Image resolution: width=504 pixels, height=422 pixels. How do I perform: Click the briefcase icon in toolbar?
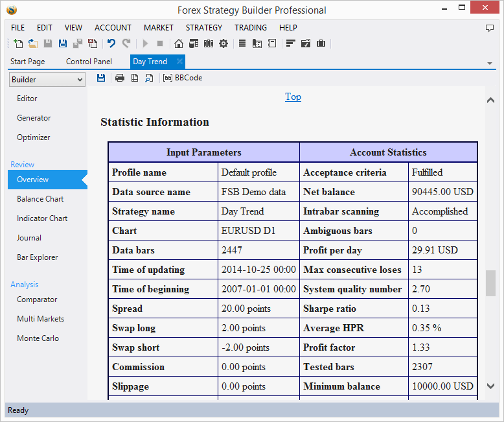tap(321, 43)
